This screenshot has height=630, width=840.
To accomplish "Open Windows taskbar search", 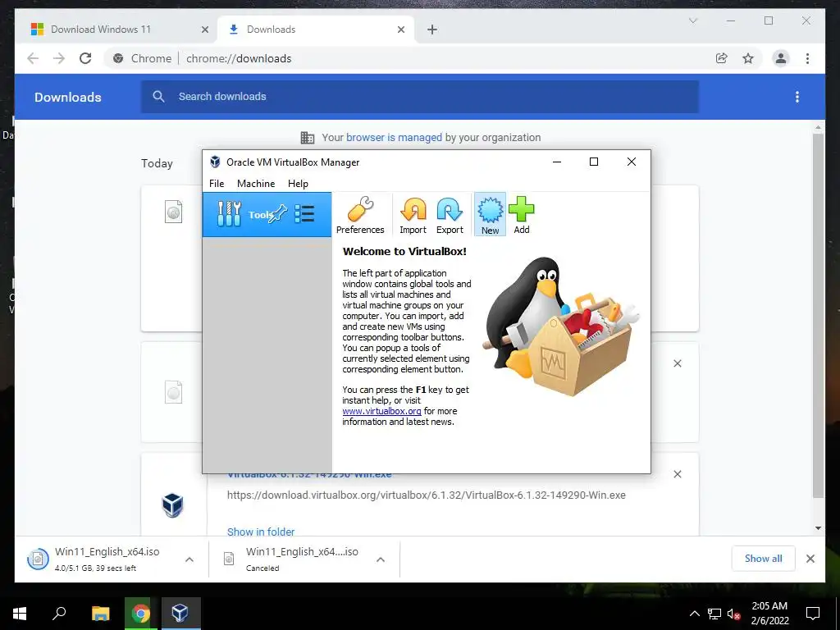I will tap(59, 614).
